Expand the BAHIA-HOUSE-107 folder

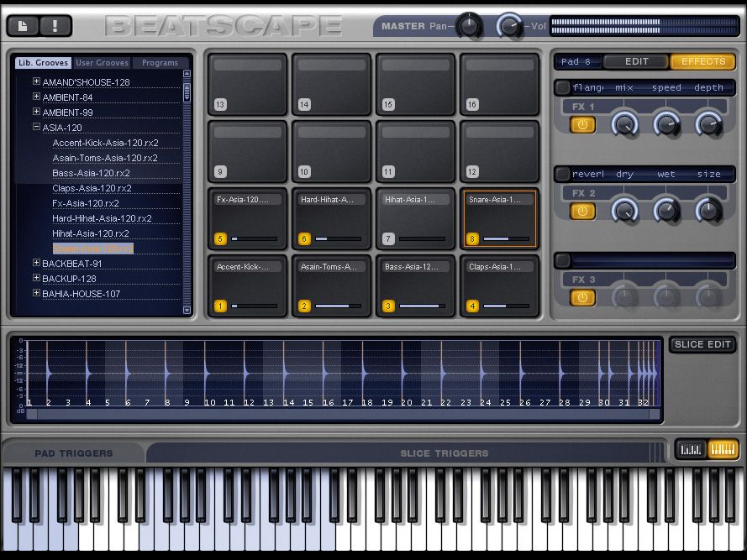[x=36, y=293]
